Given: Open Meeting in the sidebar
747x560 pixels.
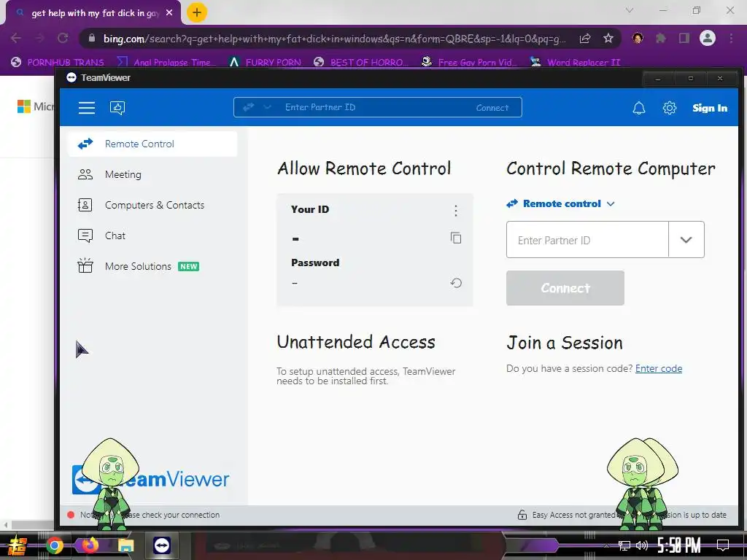Looking at the screenshot, I should click(152, 174).
